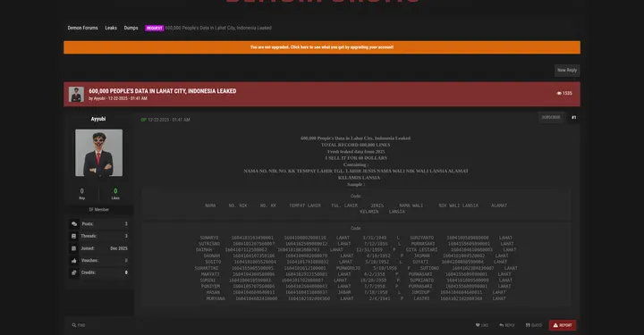The image size is (644, 335).
Task: Open the Demon Forums breadcrumb link
Action: [82, 28]
